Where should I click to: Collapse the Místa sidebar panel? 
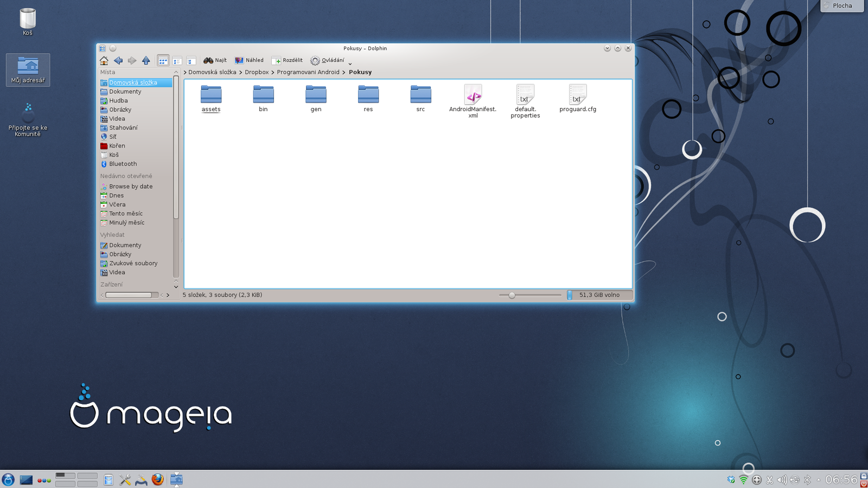click(175, 72)
